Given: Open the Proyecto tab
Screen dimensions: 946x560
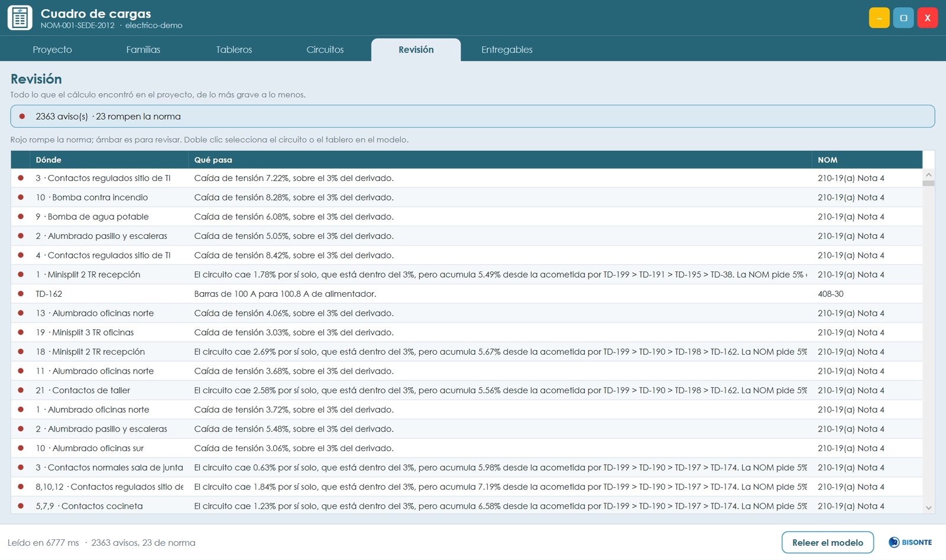Looking at the screenshot, I should click(53, 50).
